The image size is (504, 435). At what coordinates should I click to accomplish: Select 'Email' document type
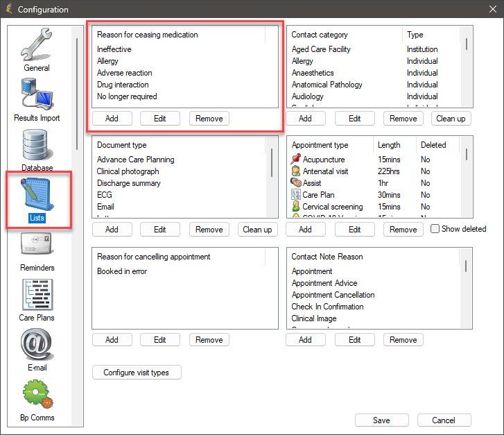105,207
